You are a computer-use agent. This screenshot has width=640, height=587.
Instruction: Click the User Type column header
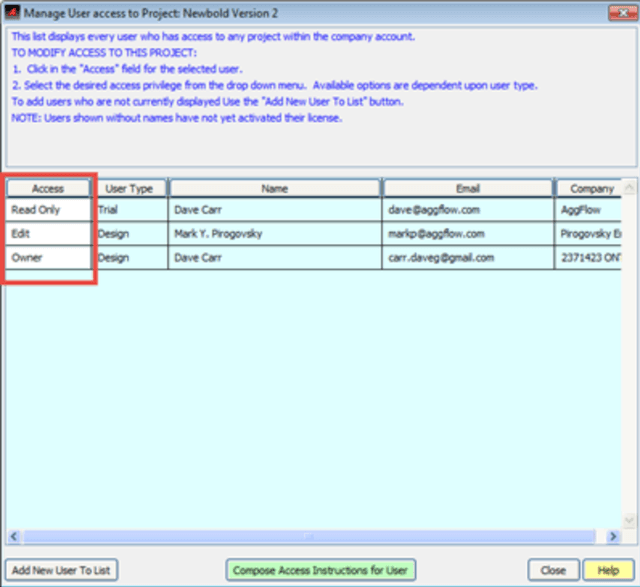(x=130, y=188)
